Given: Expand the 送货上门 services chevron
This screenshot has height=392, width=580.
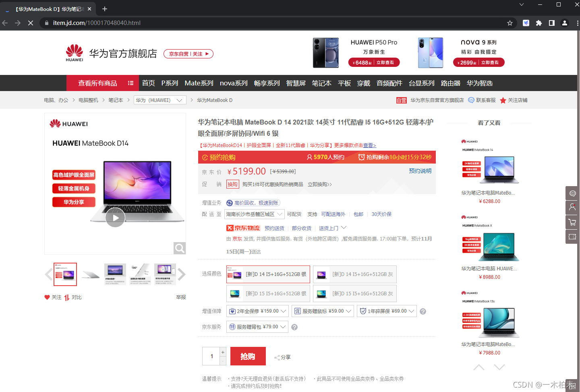Looking at the screenshot, I should 344,228.
